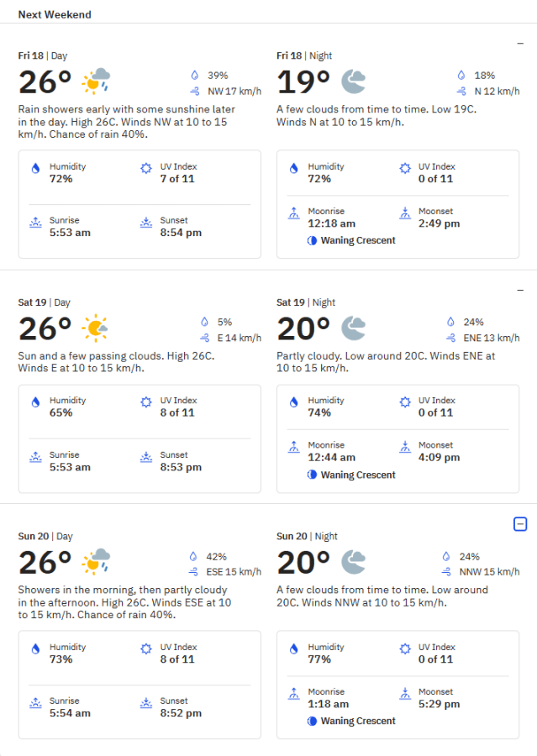Click the Sun 20 Night moonset icon
The image size is (537, 756).
click(x=405, y=693)
